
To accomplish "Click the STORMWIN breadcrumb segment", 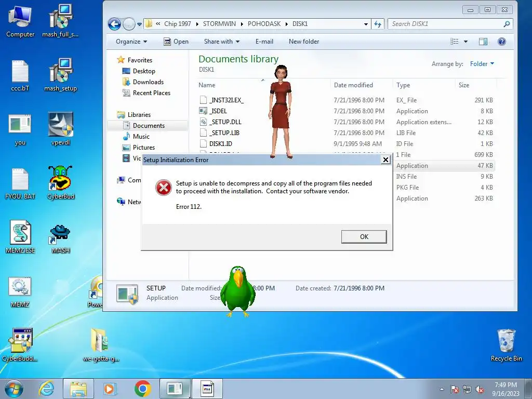I will click(x=219, y=24).
